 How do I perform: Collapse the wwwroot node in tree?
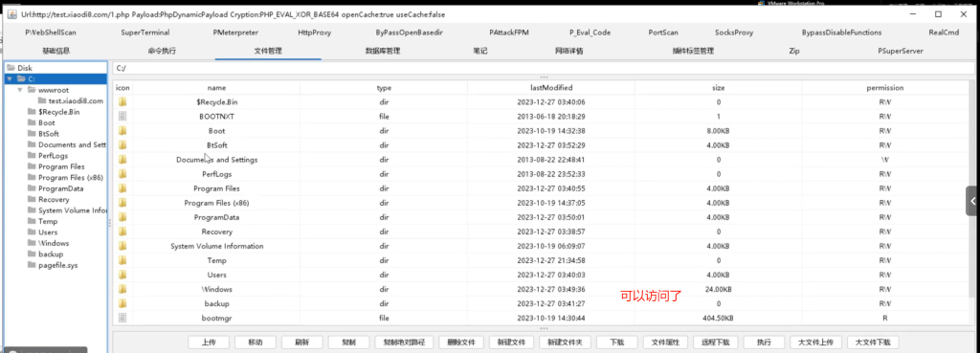click(20, 90)
